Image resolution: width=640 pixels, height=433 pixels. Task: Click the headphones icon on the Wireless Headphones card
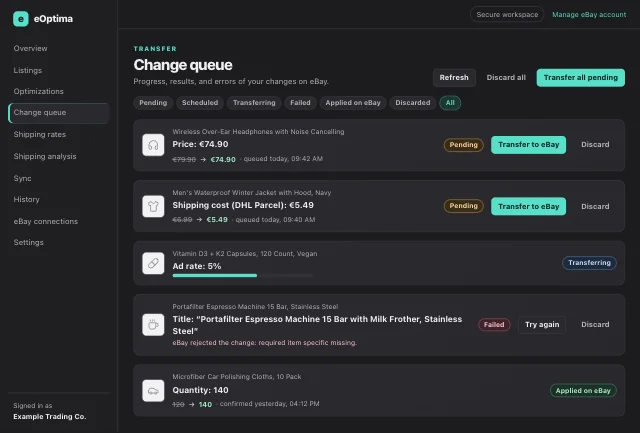tap(153, 145)
